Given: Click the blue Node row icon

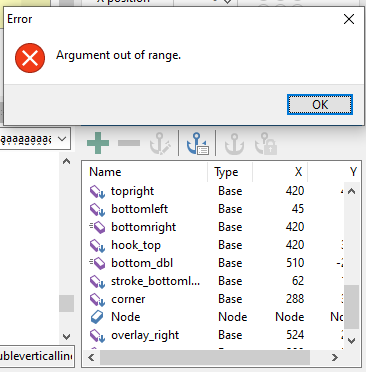Looking at the screenshot, I should pos(97,317).
